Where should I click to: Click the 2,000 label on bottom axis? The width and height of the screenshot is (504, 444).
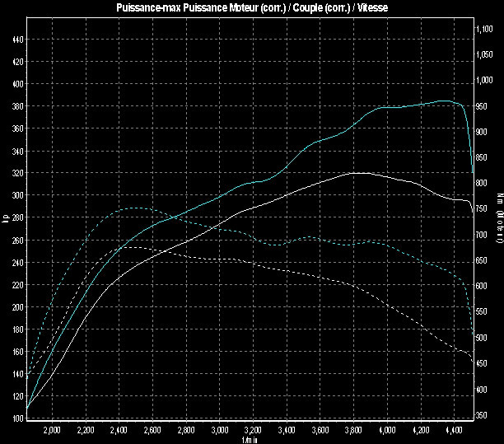[x=51, y=430]
